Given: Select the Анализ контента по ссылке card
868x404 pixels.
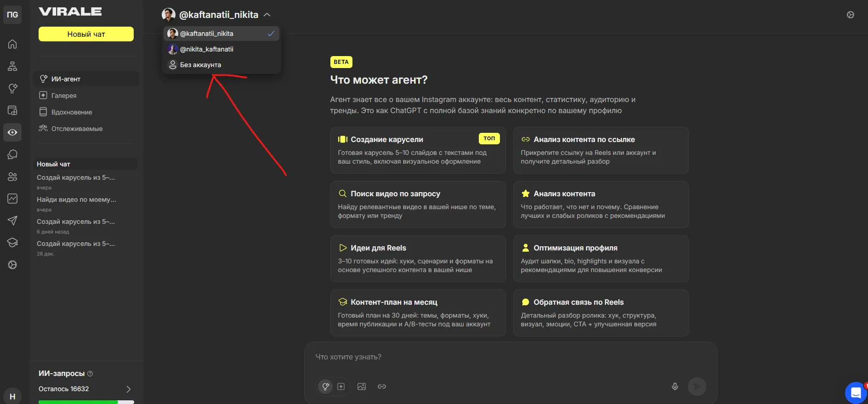Looking at the screenshot, I should (601, 150).
